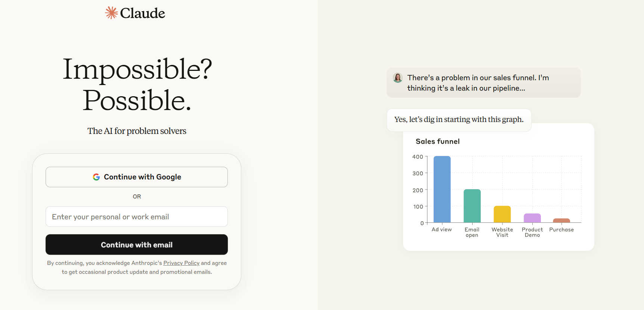The width and height of the screenshot is (644, 310).
Task: Click the Impossible? Possible. headline
Action: 137,85
